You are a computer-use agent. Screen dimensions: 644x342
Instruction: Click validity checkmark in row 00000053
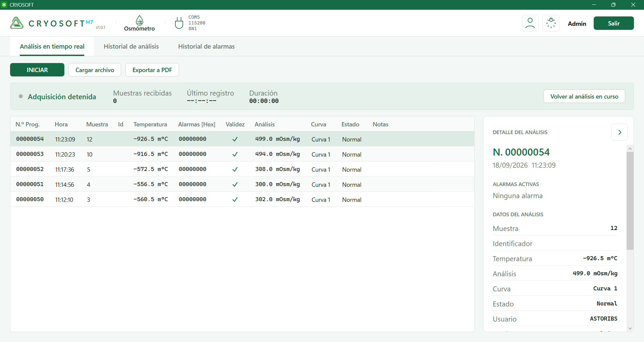click(235, 154)
